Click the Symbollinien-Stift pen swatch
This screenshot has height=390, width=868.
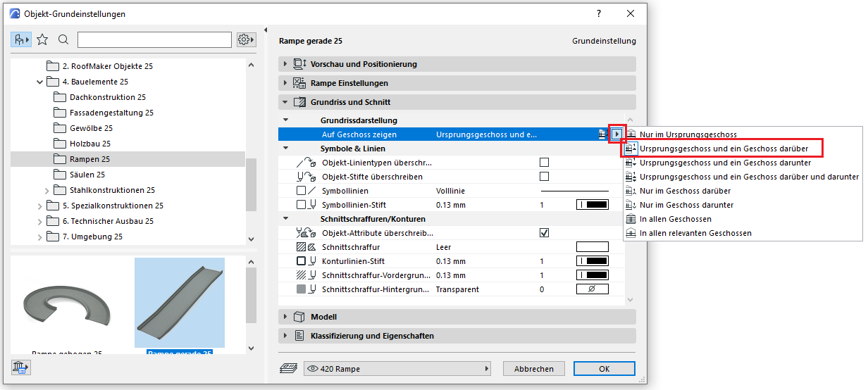(592, 205)
